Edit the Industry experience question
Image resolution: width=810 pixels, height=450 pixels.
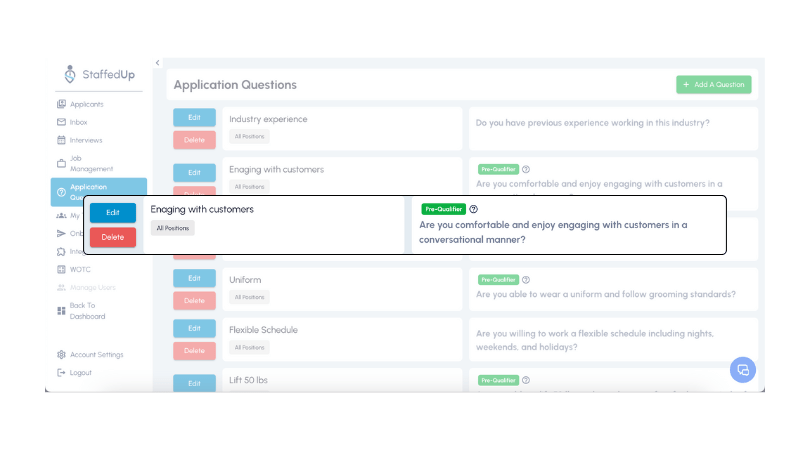tap(194, 117)
